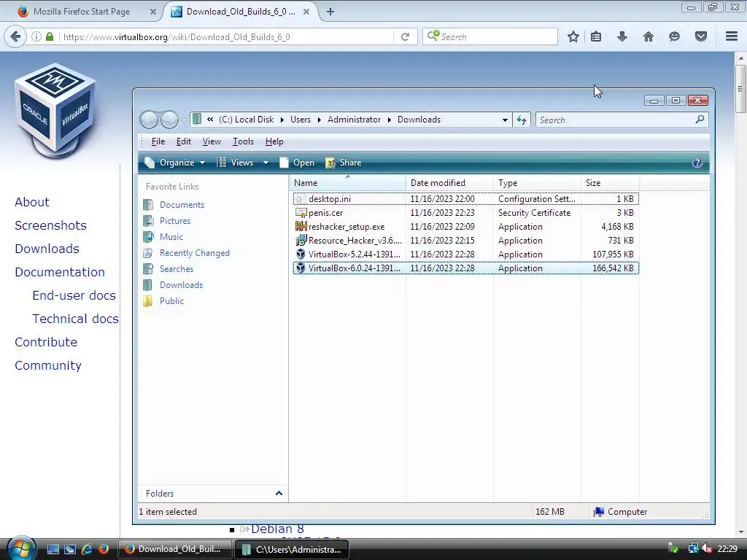The height and width of the screenshot is (560, 747).
Task: Click the VirtualBox-5.2.44 installer icon
Action: 301,254
